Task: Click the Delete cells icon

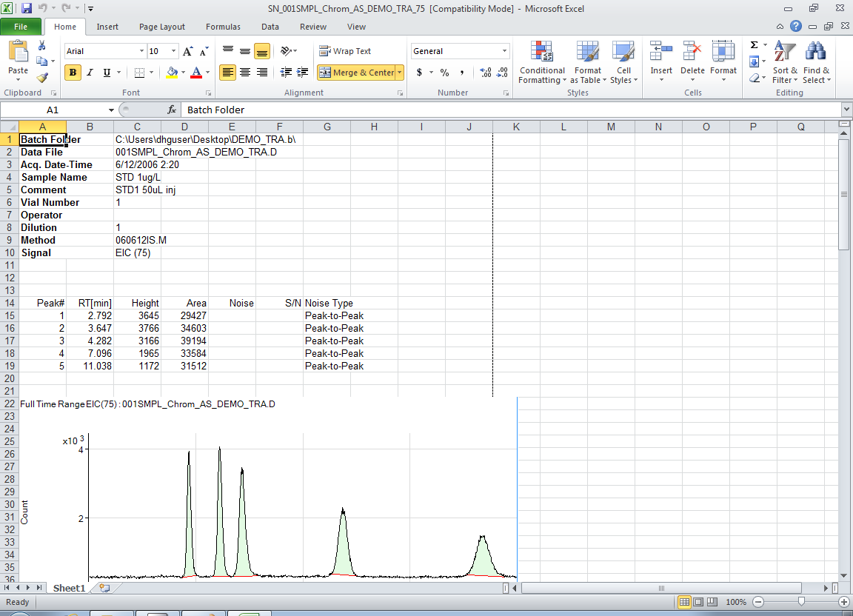Action: (692, 51)
